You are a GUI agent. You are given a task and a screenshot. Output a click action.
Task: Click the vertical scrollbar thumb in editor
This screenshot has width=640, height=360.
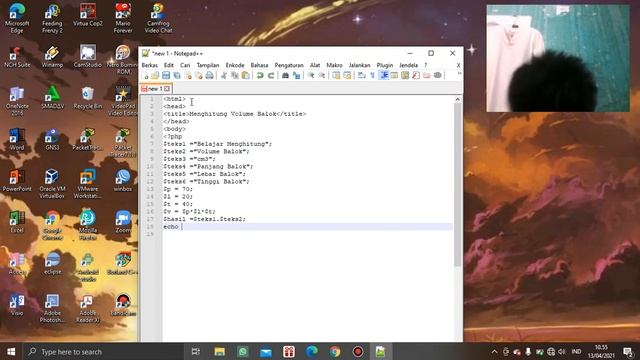458,185
